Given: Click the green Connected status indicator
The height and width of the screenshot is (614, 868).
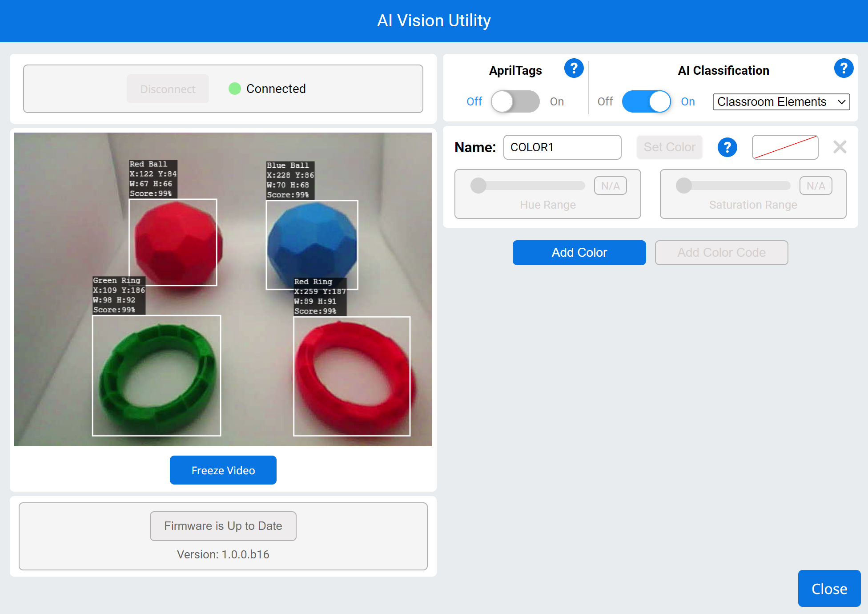Looking at the screenshot, I should point(235,89).
